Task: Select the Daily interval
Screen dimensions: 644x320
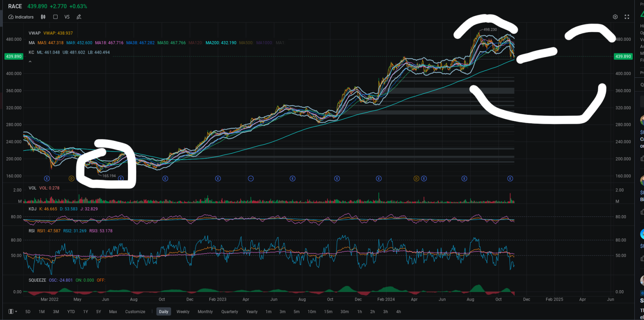Action: 164,312
